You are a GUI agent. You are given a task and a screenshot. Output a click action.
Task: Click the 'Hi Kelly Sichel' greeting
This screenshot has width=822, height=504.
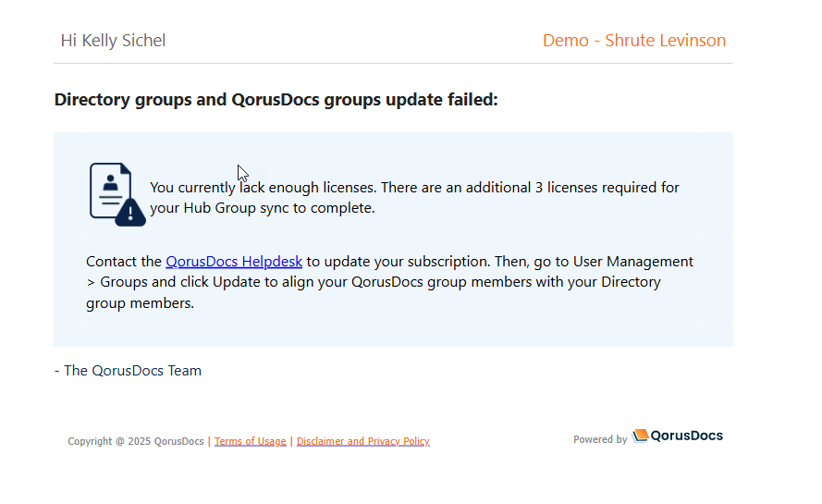pos(113,41)
